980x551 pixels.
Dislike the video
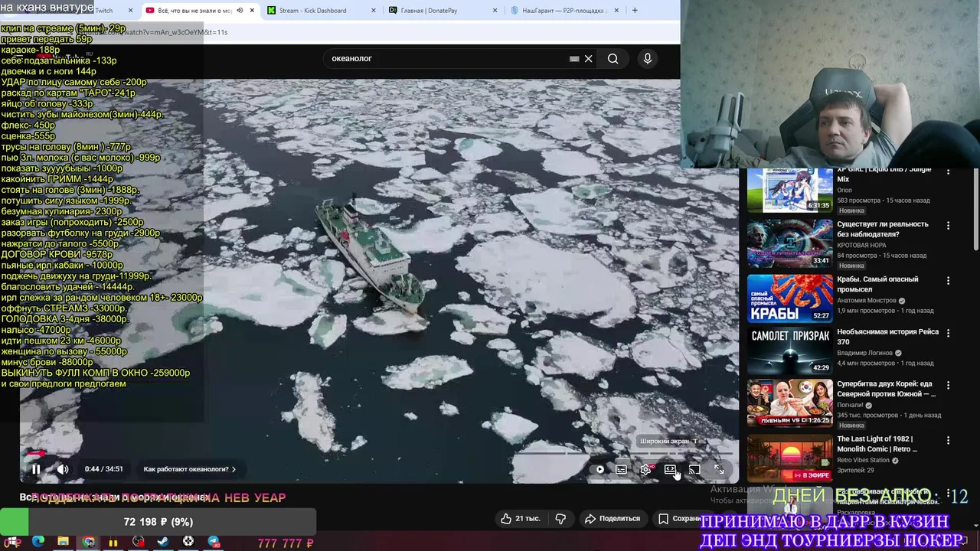pos(560,519)
